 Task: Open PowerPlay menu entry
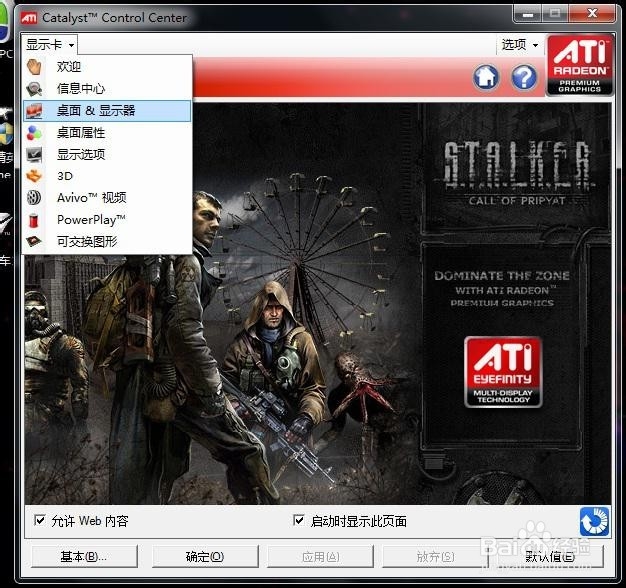107,220
